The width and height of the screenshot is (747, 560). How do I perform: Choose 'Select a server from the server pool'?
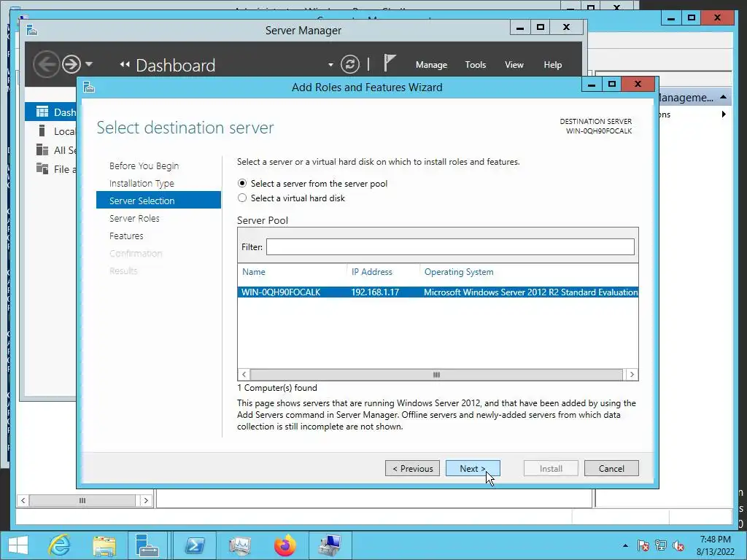[242, 183]
